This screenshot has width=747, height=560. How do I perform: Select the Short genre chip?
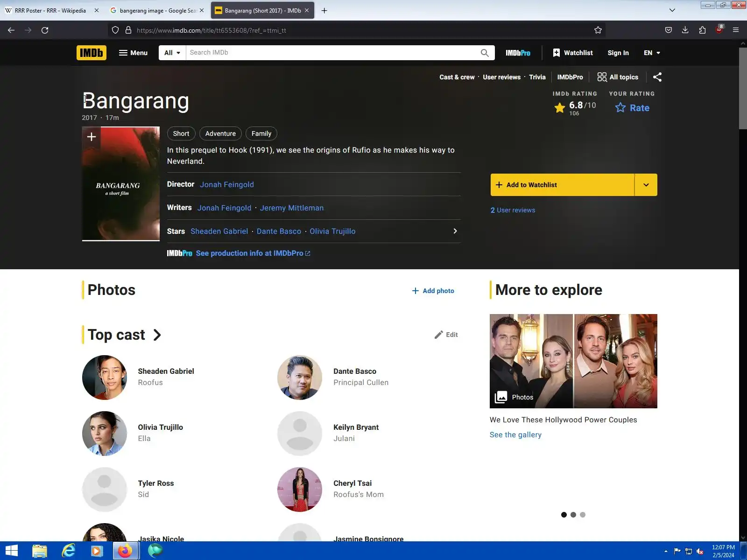pos(181,133)
